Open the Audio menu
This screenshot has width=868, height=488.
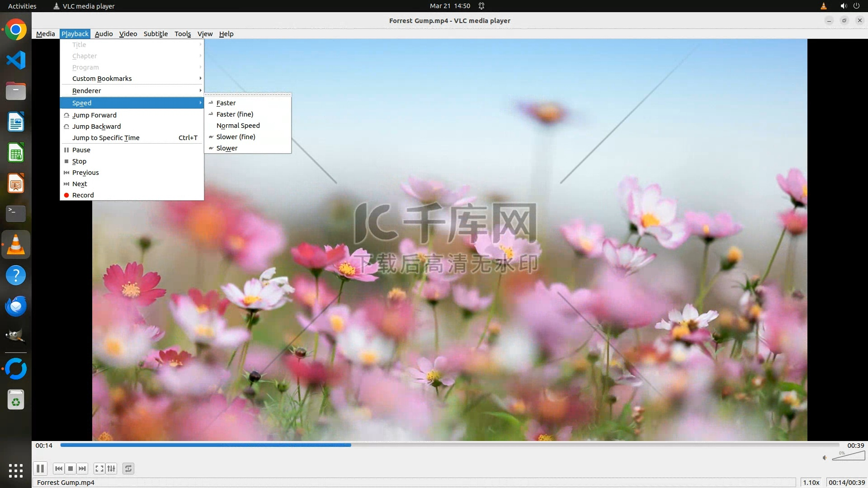coord(104,34)
